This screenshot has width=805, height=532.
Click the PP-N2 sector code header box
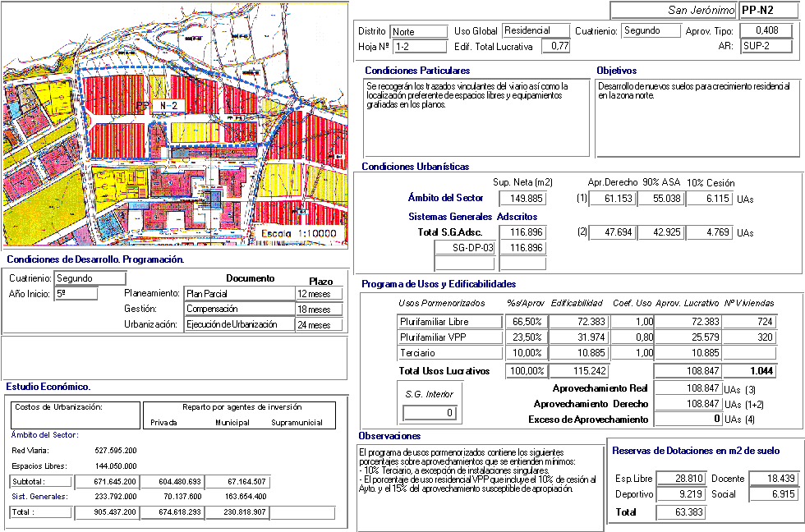[767, 11]
